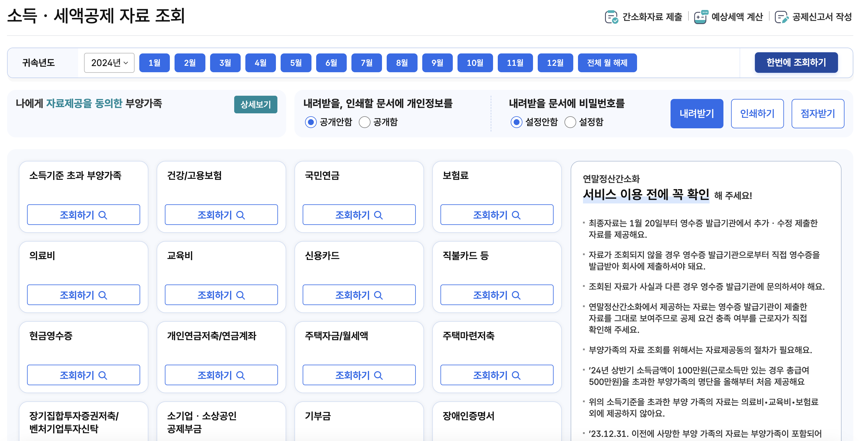Click magnifier icon in 교육비 card
This screenshot has height=441, width=868.
click(x=241, y=295)
